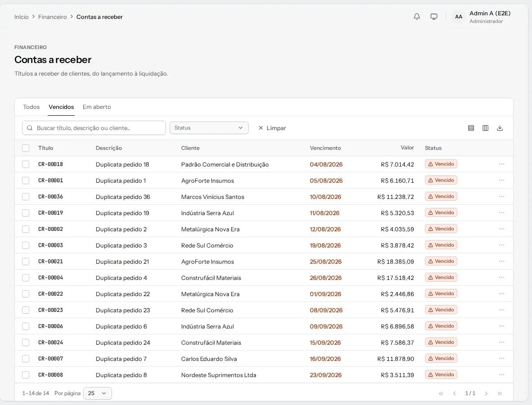Click due date 16/09/2026
Viewport: 532px width, 405px height.
pyautogui.click(x=325, y=359)
